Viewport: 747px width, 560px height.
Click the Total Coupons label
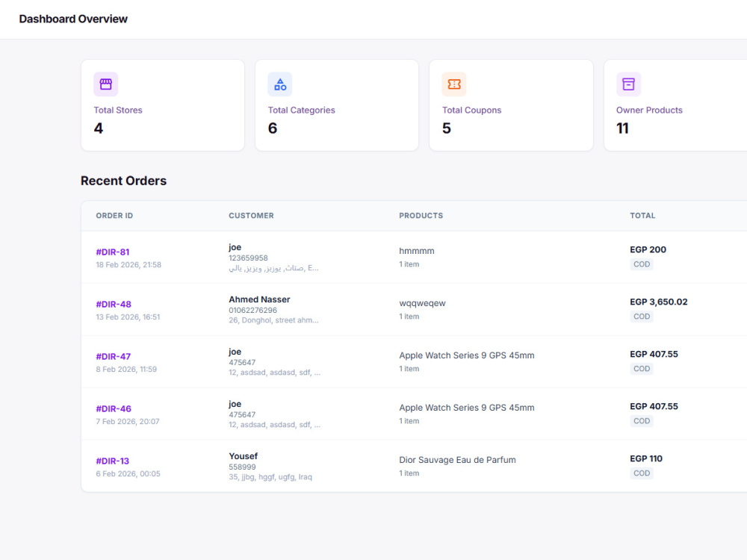(x=471, y=110)
